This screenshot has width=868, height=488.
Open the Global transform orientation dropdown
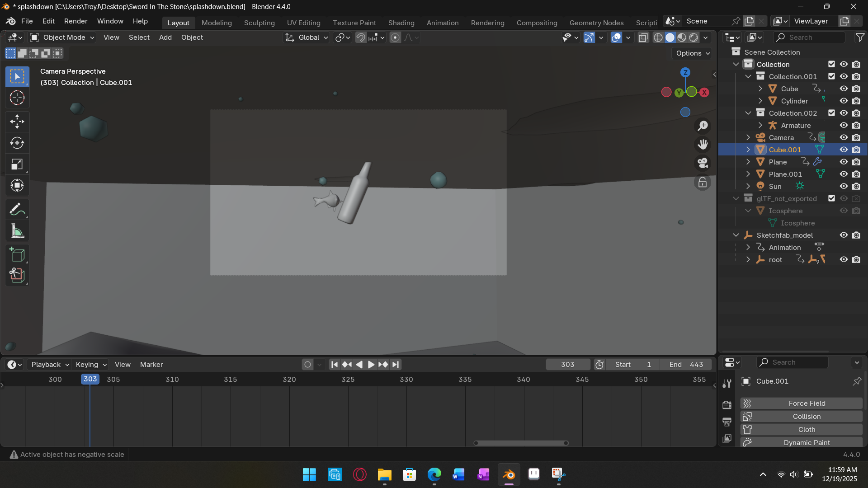(x=306, y=38)
